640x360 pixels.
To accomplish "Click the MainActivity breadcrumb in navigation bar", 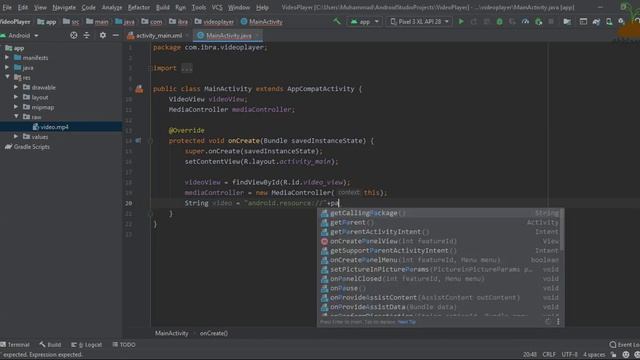I will 262,22.
